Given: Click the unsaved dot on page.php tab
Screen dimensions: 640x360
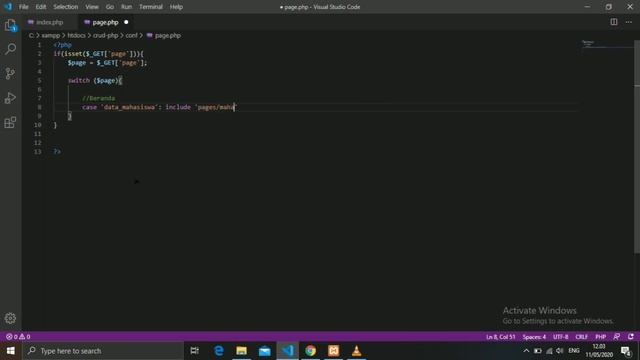Looking at the screenshot, I should click(x=126, y=22).
